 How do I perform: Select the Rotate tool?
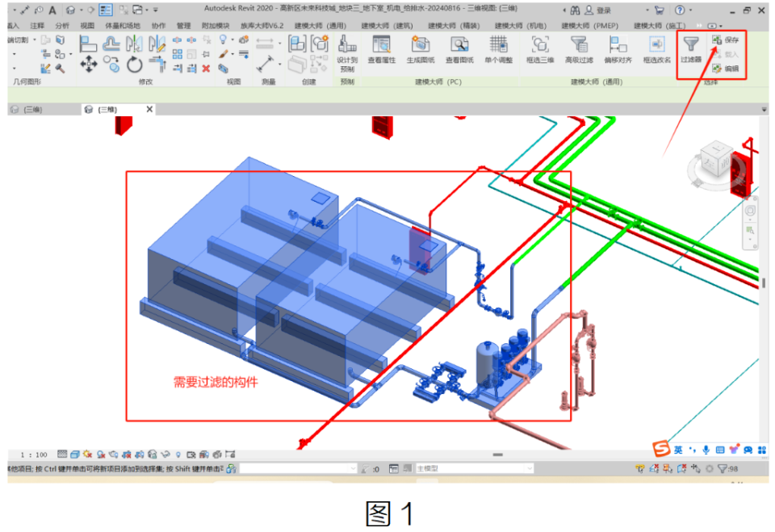tap(134, 65)
